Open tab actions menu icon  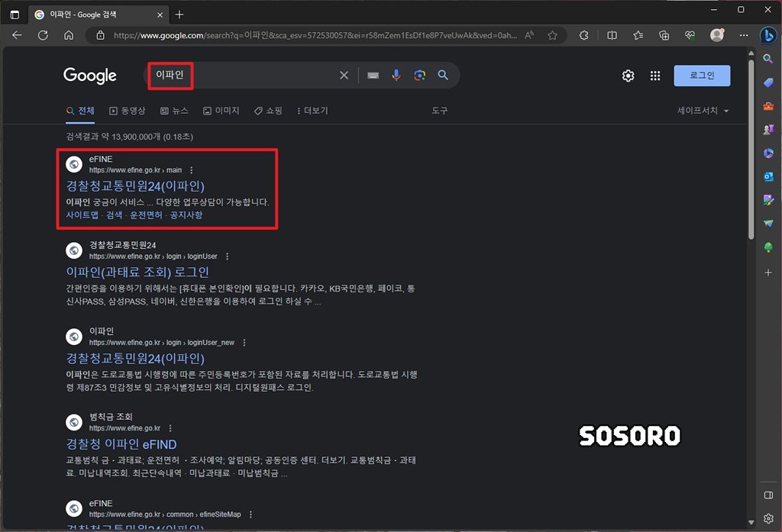click(x=15, y=15)
